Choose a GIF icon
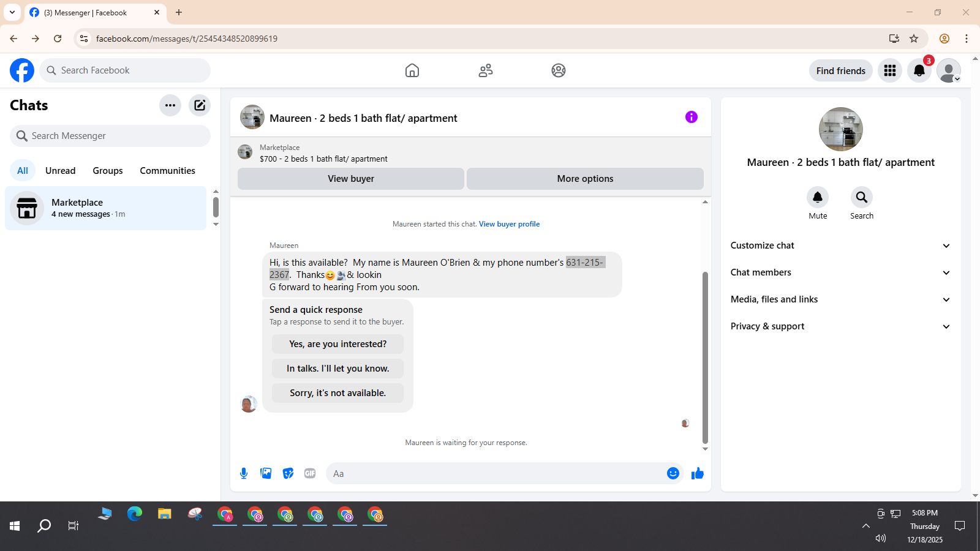Viewport: 980px width, 551px height. pos(310,473)
